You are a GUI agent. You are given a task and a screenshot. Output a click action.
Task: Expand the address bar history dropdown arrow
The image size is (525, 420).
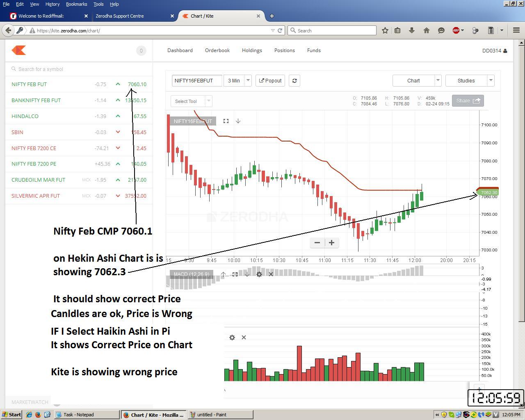point(273,30)
